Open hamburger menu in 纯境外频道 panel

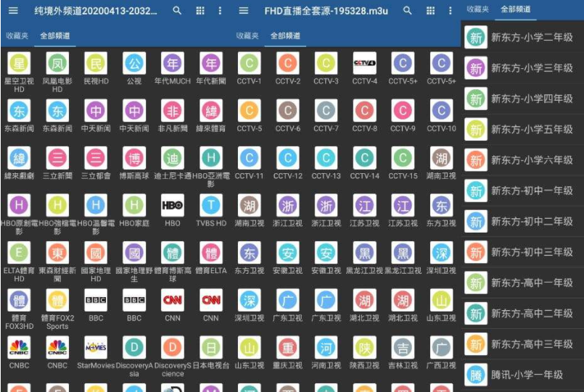coord(13,11)
